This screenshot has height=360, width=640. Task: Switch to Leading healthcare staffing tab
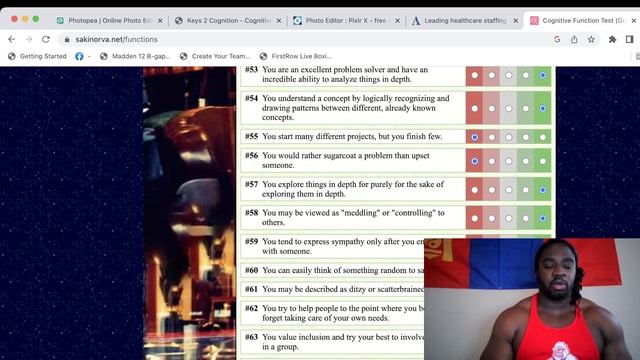tap(464, 20)
